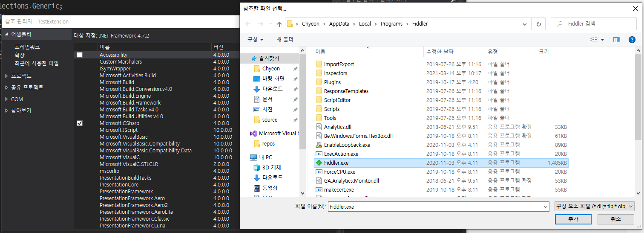This screenshot has height=233, width=644.
Task: Select 프레임워크 under assemblies
Action: (x=27, y=47)
